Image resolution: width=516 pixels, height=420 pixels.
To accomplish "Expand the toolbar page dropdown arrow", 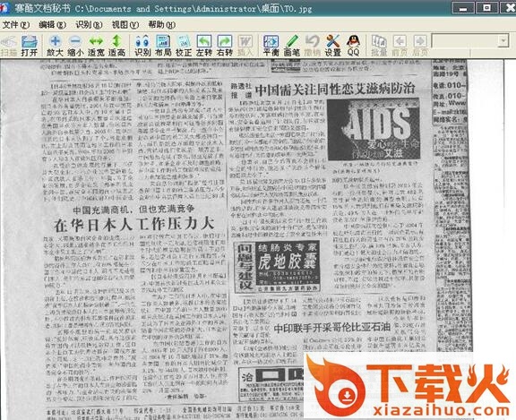I will click(x=503, y=41).
